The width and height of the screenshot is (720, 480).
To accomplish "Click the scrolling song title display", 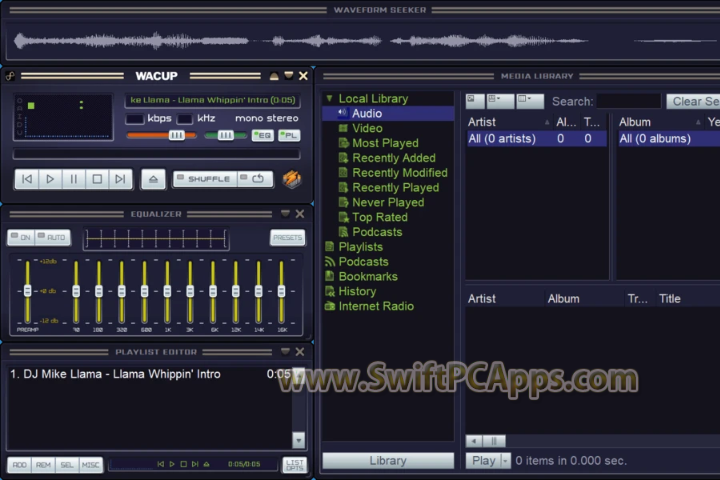I will pyautogui.click(x=213, y=100).
